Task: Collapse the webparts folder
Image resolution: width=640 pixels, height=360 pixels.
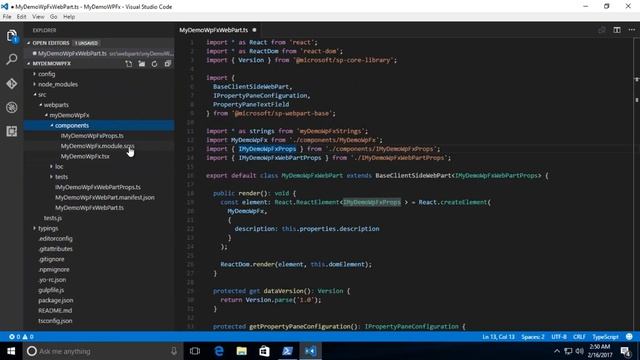Action: pos(40,105)
